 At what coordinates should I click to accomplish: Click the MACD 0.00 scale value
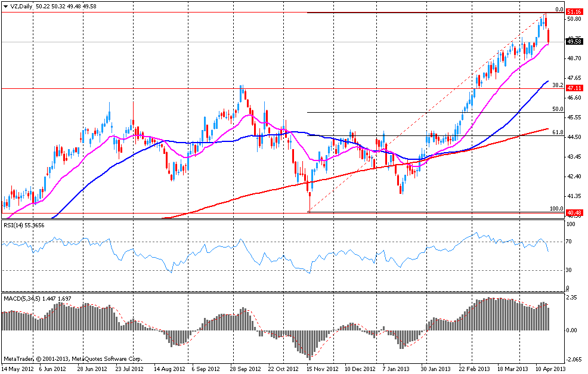coord(571,330)
